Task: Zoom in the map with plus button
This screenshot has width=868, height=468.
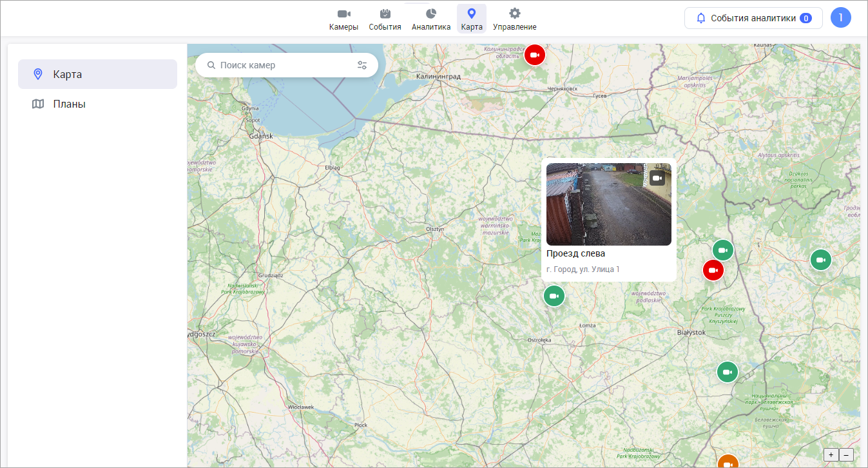Action: (831, 454)
